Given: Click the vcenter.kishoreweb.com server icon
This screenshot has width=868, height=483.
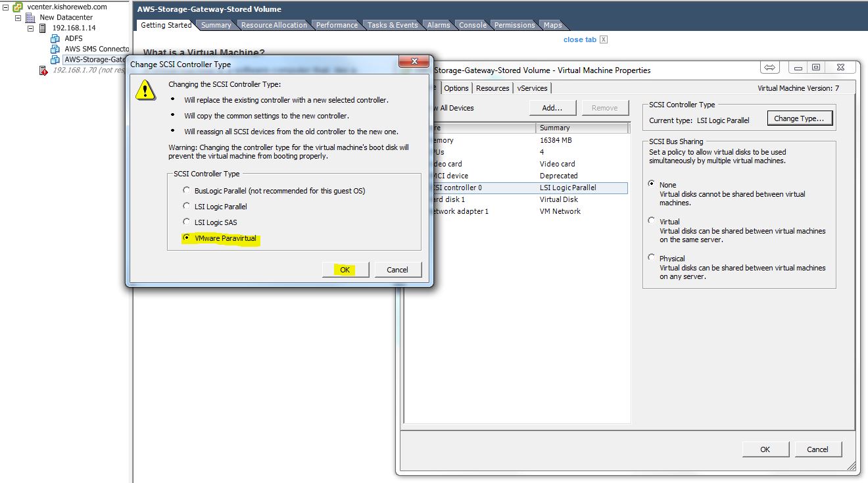Looking at the screenshot, I should (18, 7).
